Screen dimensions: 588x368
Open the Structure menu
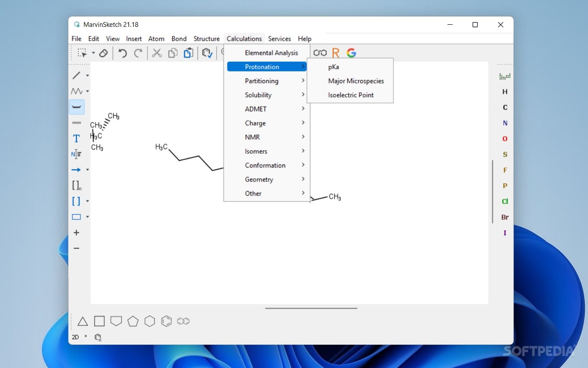(207, 39)
